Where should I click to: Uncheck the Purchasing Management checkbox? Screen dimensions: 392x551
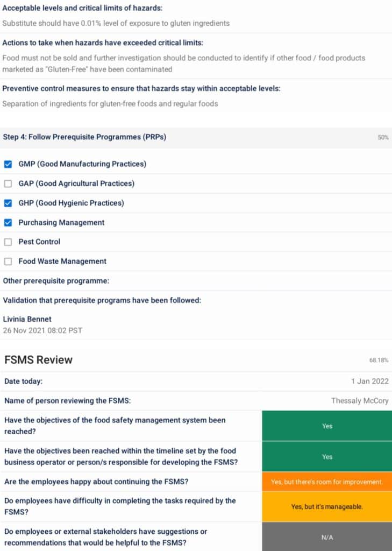[x=8, y=223]
